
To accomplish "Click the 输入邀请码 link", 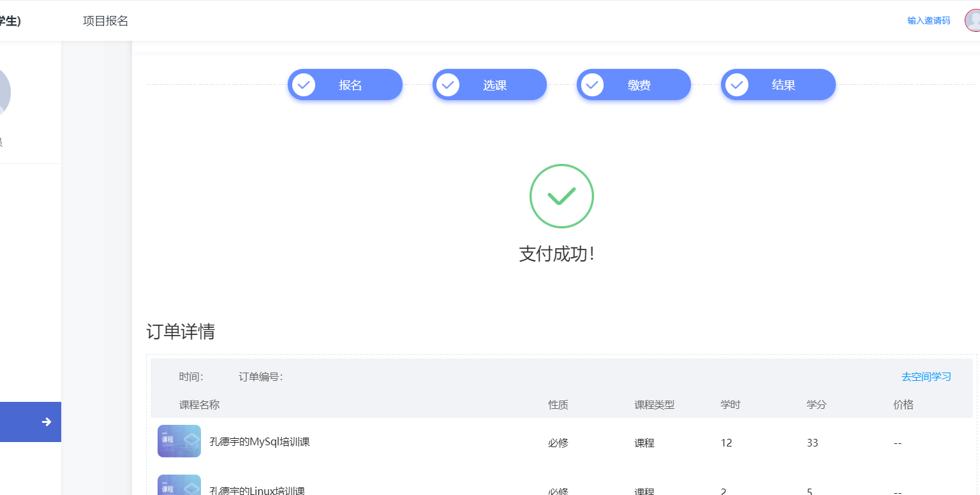I will point(928,21).
